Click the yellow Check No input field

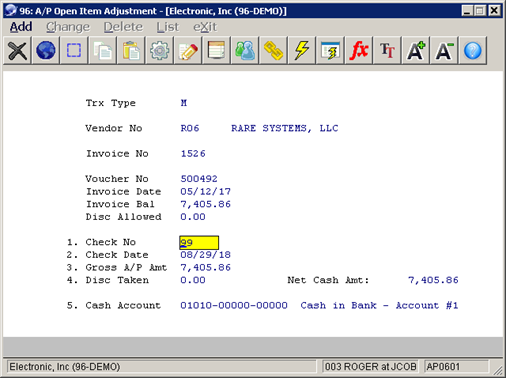pyautogui.click(x=199, y=242)
